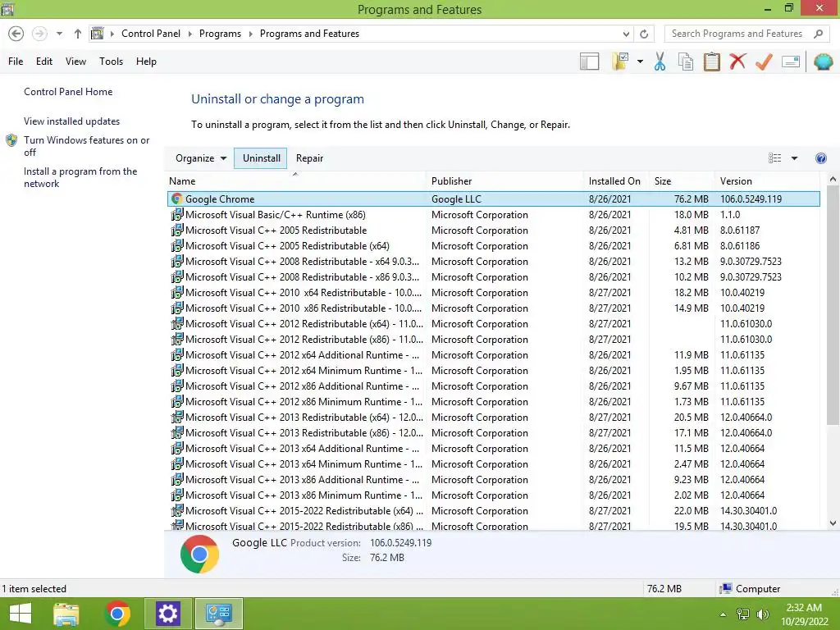Click the program icon beside Visual C++ 2010 x64 Redistributable
This screenshot has height=630, width=840.
tap(177, 293)
